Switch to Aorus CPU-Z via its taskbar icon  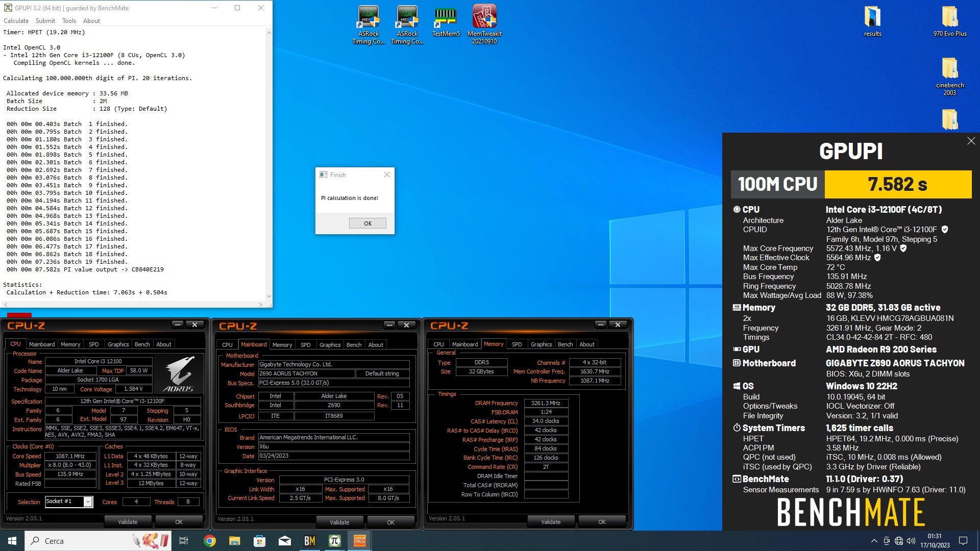click(360, 541)
